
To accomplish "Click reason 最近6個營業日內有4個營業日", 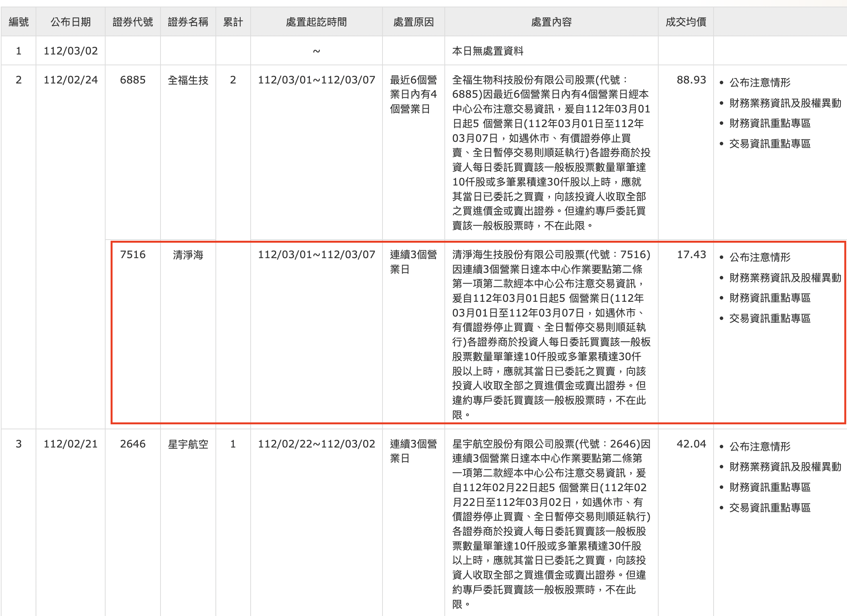I will 413,95.
